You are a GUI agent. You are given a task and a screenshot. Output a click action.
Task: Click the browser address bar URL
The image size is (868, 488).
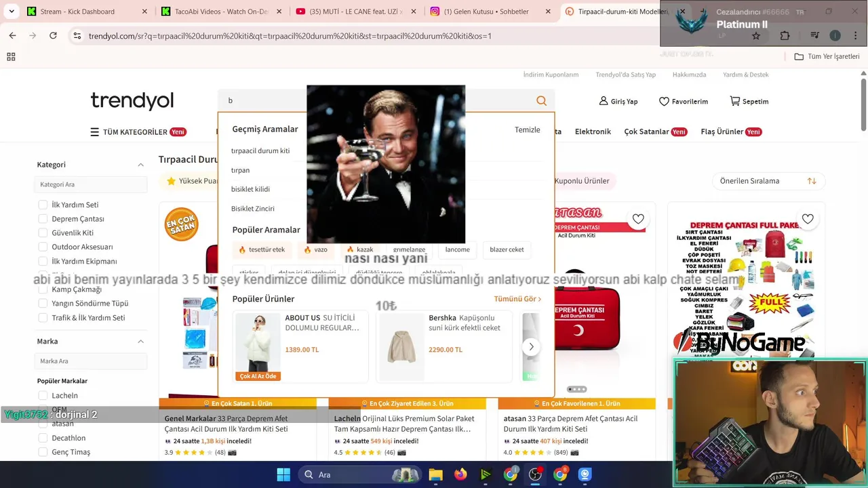[290, 36]
